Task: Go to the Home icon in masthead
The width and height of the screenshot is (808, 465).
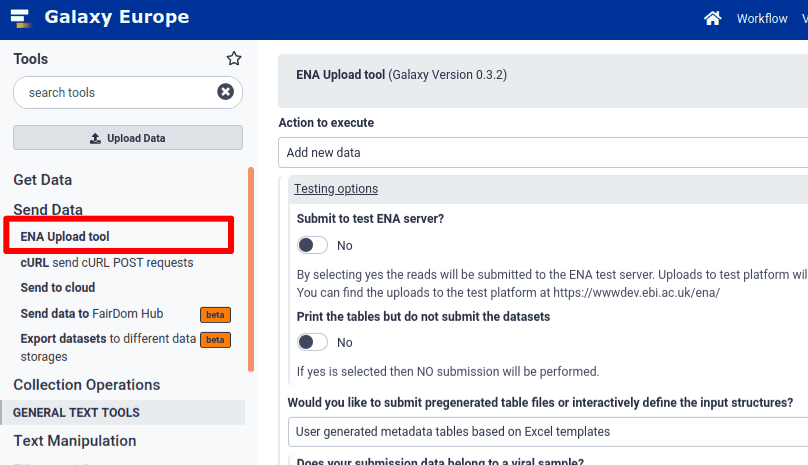Action: coord(712,18)
